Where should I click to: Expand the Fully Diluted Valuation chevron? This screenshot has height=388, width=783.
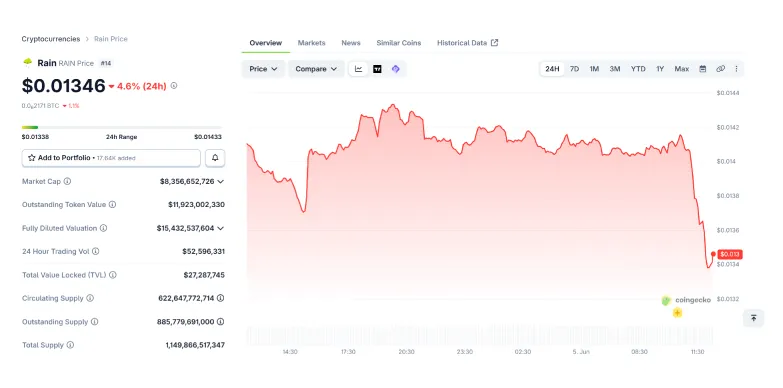[x=220, y=228]
